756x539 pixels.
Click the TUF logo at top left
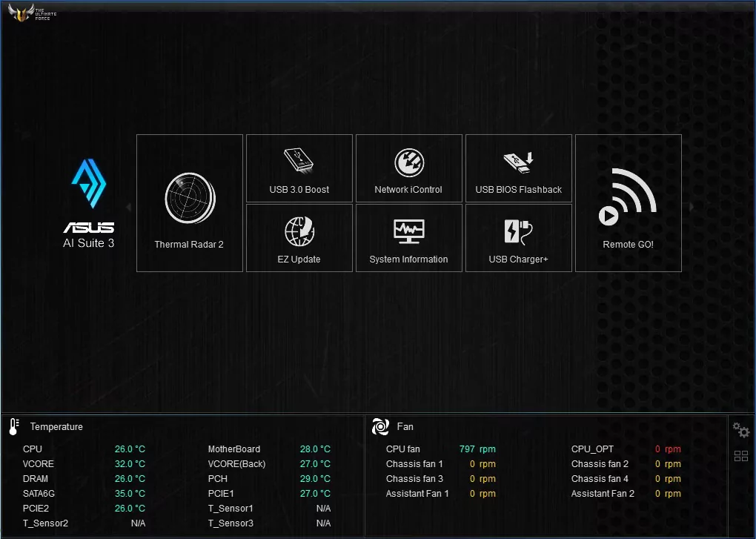click(30, 13)
